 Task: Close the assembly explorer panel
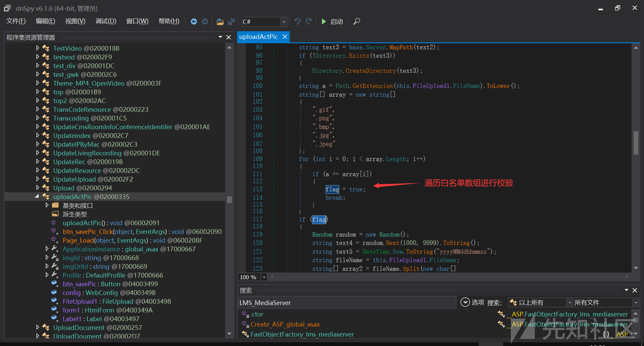pos(229,37)
